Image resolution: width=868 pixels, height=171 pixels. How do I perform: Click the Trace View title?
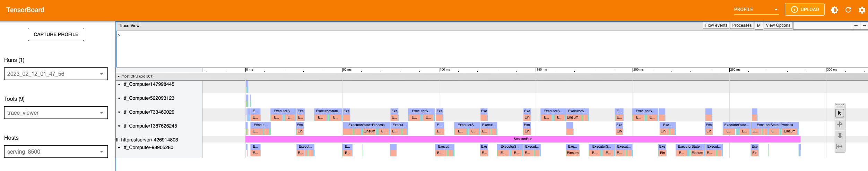129,26
